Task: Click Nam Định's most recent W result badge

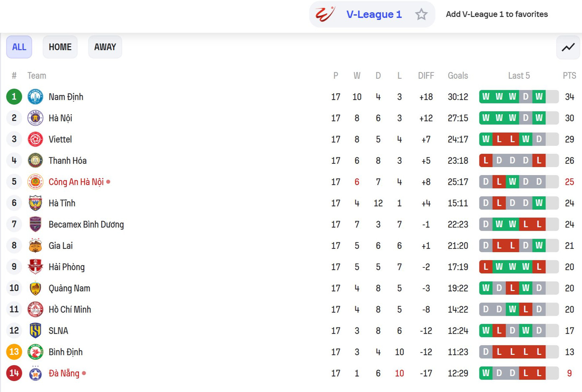Action: [539, 97]
